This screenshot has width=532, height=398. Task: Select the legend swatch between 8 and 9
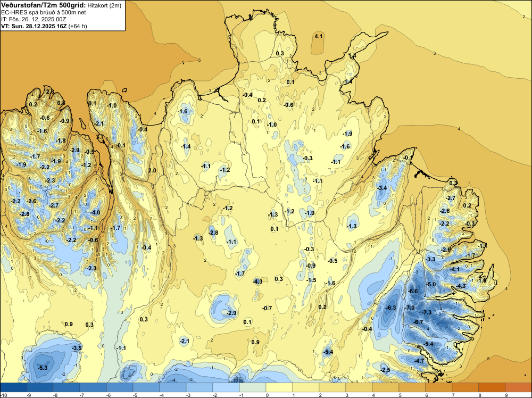pyautogui.click(x=492, y=387)
